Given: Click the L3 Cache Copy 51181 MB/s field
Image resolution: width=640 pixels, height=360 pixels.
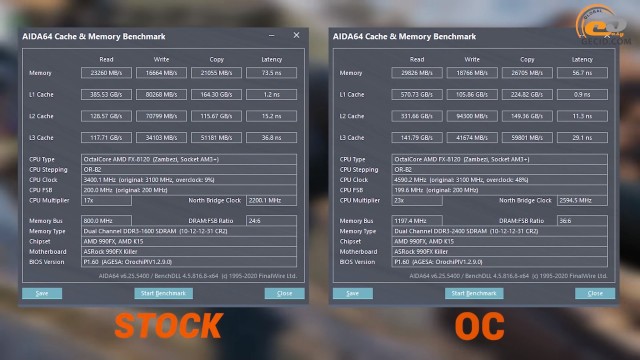Looking at the screenshot, I should point(216,138).
